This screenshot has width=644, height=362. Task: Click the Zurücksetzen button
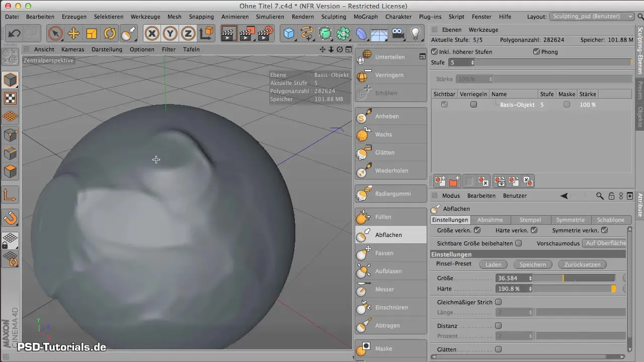click(x=583, y=264)
